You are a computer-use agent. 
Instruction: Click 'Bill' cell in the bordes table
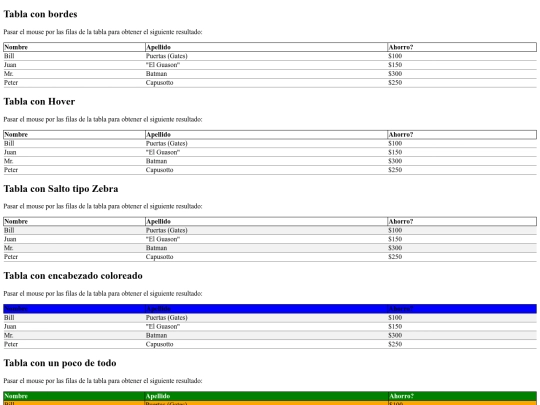tap(9, 56)
